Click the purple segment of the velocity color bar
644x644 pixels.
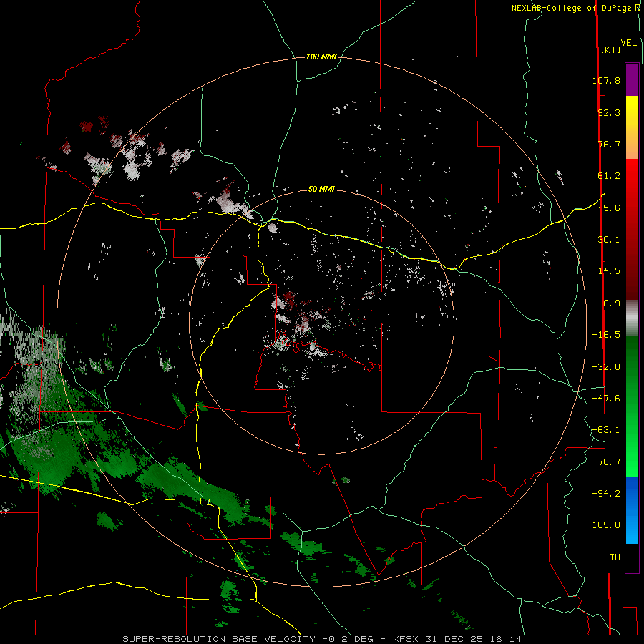pos(632,79)
